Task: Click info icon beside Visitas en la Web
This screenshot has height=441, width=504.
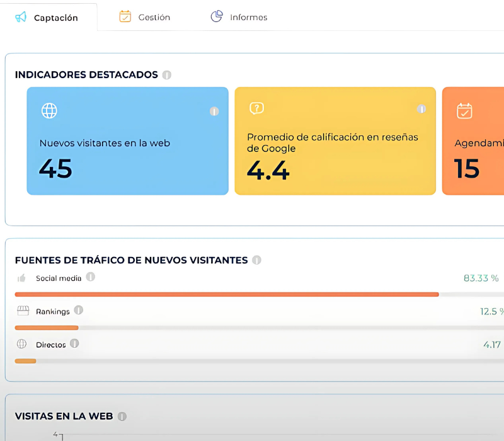Action: [x=122, y=416]
